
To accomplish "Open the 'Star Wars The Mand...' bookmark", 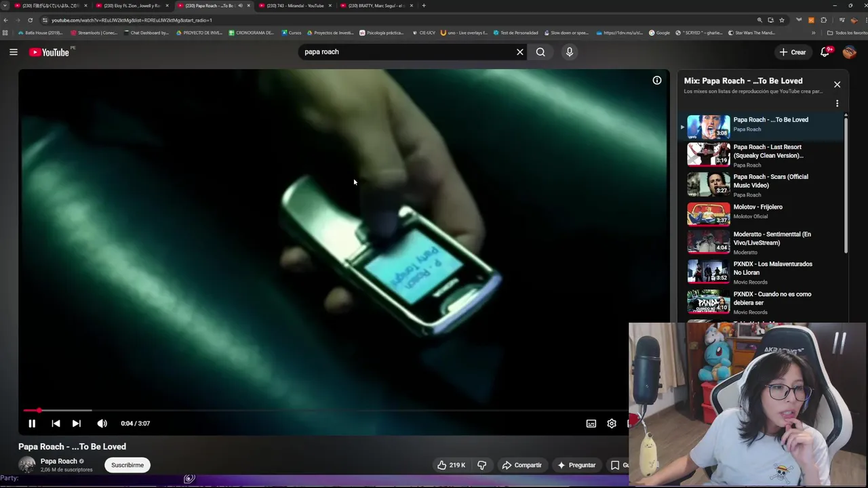I will click(751, 33).
